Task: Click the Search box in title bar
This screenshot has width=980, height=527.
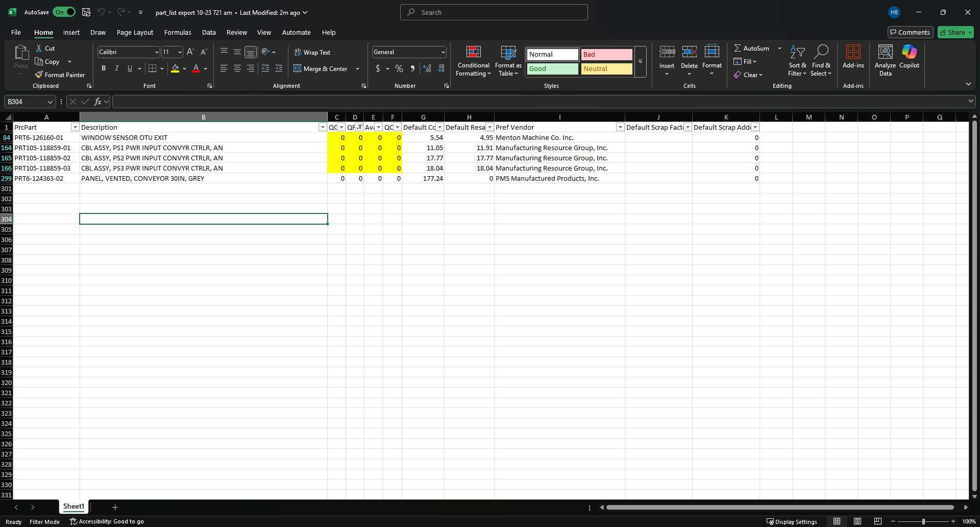Action: (494, 12)
